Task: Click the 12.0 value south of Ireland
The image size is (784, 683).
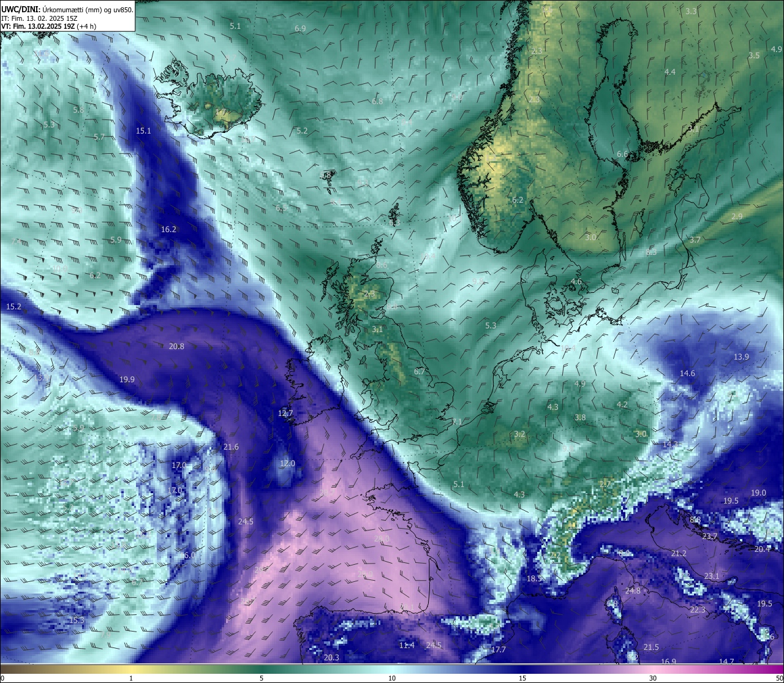Action: [x=287, y=463]
